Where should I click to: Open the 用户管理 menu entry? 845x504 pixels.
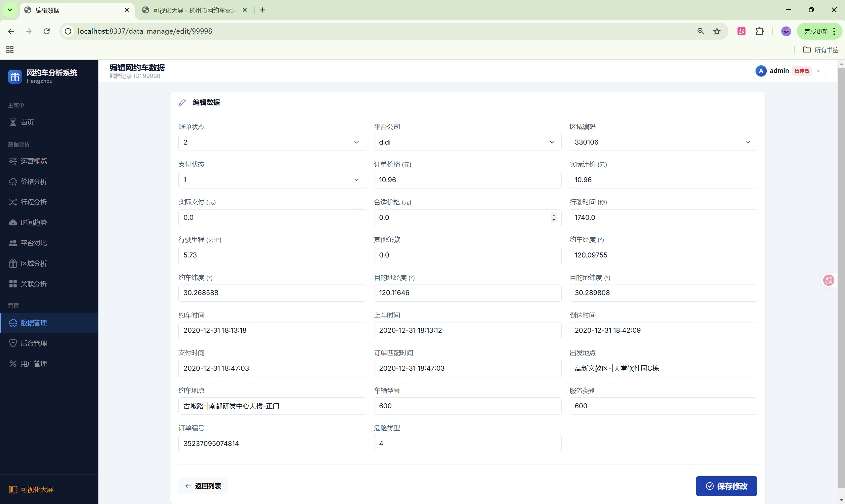point(34,363)
